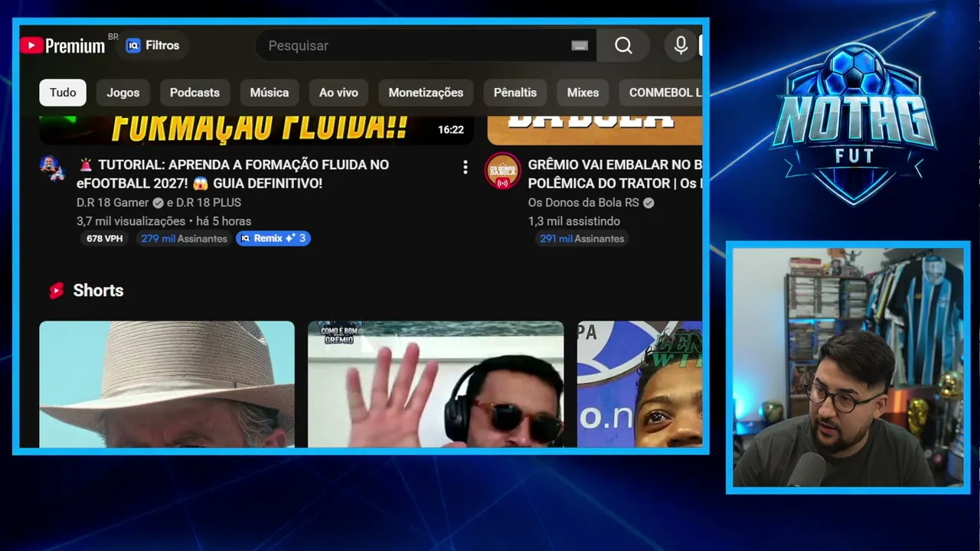Open the Grêmio vai embalar video title
The width and height of the screenshot is (980, 551).
[615, 174]
